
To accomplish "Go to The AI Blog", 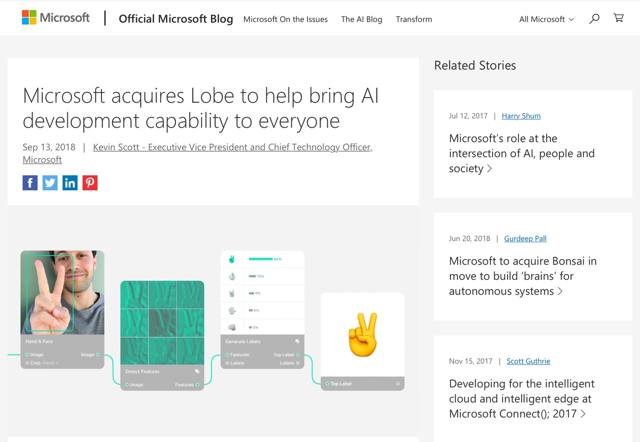I will click(x=362, y=19).
